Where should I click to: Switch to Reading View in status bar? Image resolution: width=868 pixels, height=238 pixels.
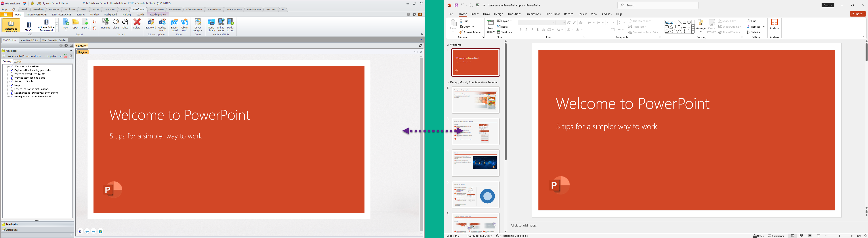810,236
